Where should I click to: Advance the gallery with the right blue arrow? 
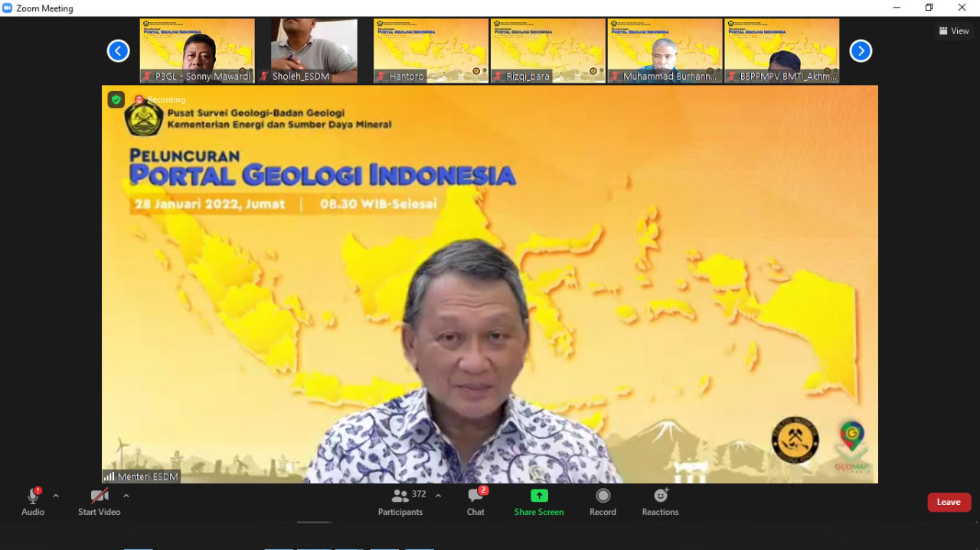pyautogui.click(x=861, y=50)
